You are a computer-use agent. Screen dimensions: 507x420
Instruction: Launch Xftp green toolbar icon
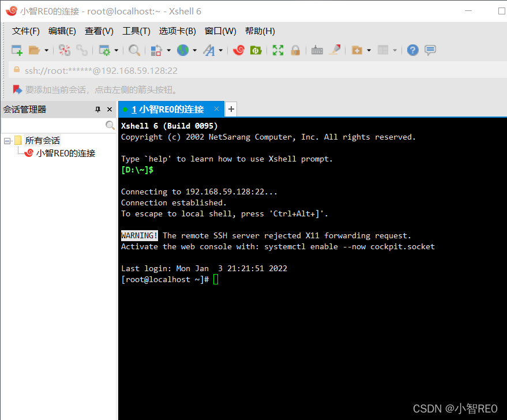256,50
